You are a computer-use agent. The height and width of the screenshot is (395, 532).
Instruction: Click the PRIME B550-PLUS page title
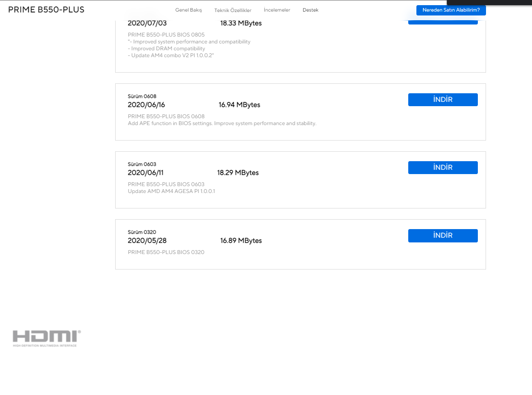click(x=46, y=10)
